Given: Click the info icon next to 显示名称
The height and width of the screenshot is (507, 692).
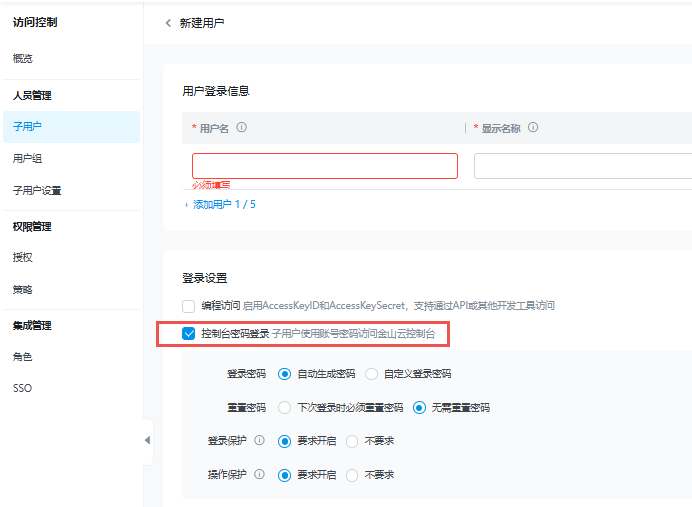Looking at the screenshot, I should (533, 128).
